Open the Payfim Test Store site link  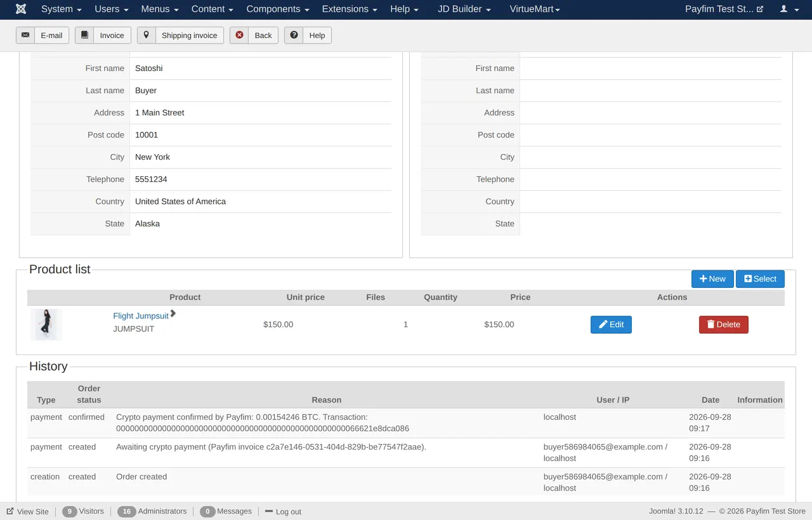(724, 10)
